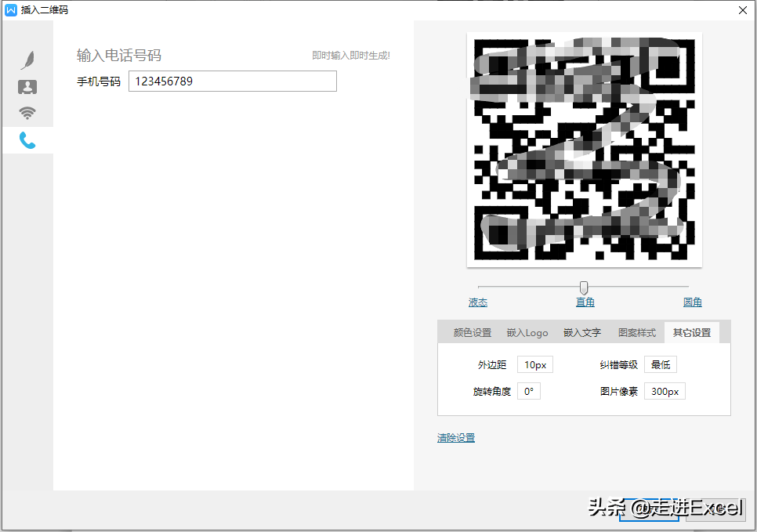This screenshot has width=757, height=532.
Task: Open the 图案样式 tab
Action: pos(637,333)
